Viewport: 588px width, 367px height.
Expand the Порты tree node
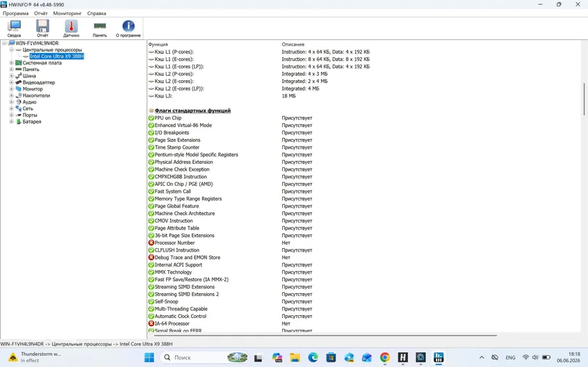tap(11, 115)
